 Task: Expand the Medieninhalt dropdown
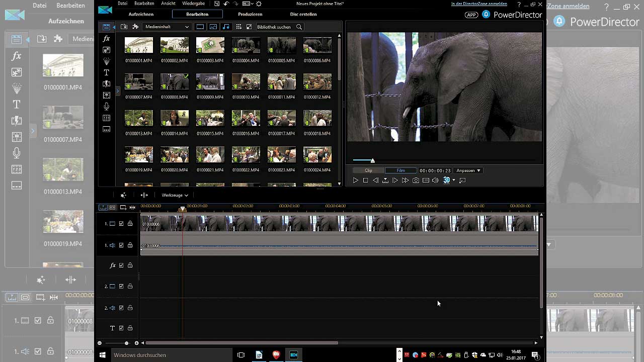pos(167,27)
